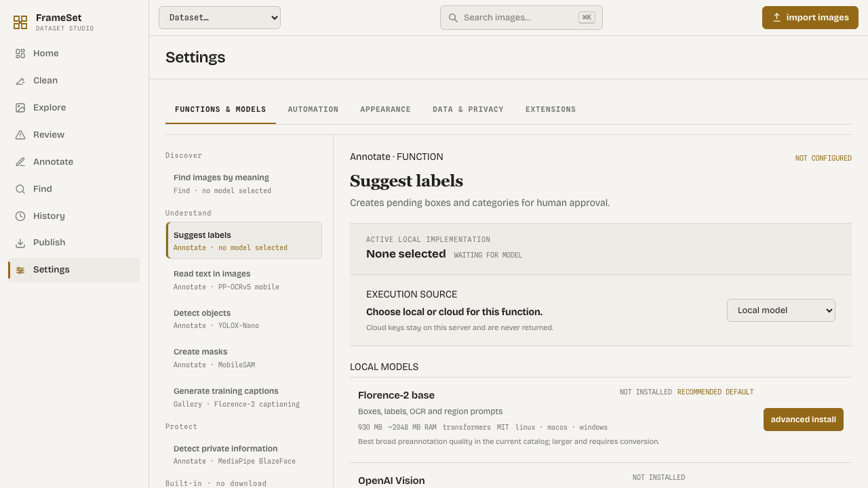Screen dimensions: 868x488
Task: Click the Publish download icon
Action: coord(20,243)
